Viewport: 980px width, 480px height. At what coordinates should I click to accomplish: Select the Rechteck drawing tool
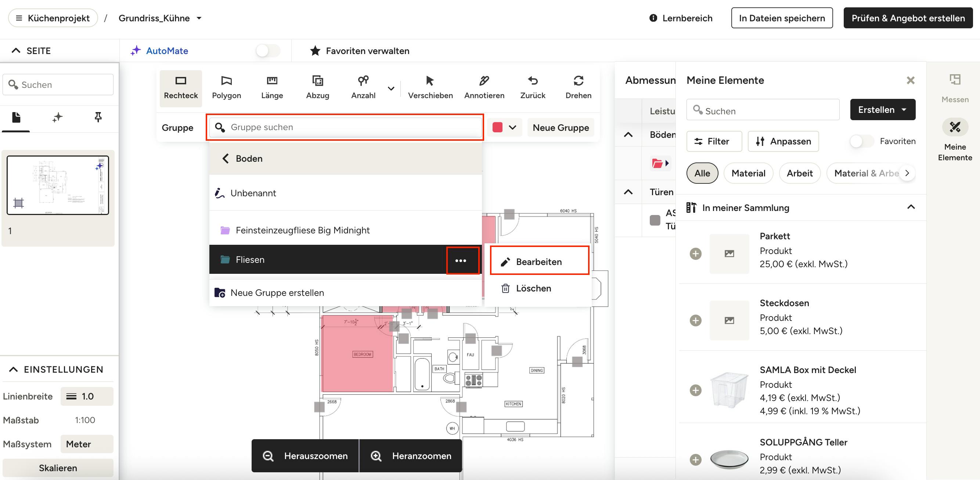(x=181, y=88)
